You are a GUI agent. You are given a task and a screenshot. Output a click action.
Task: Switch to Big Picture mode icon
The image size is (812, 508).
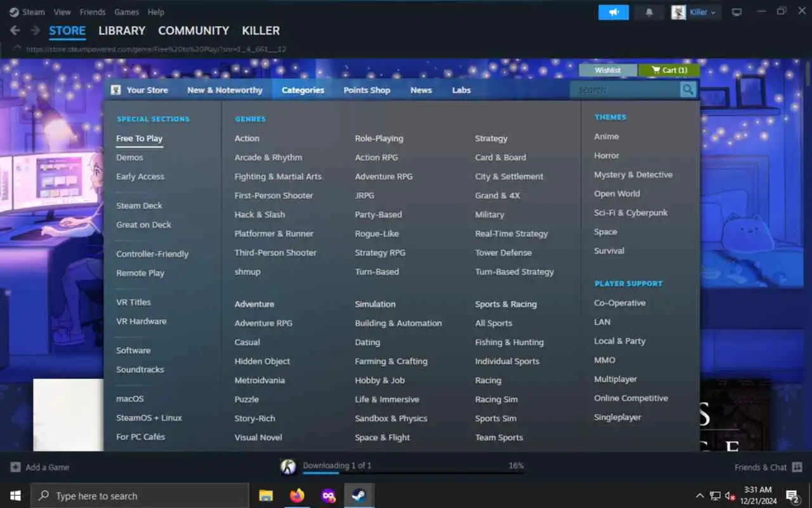point(737,12)
